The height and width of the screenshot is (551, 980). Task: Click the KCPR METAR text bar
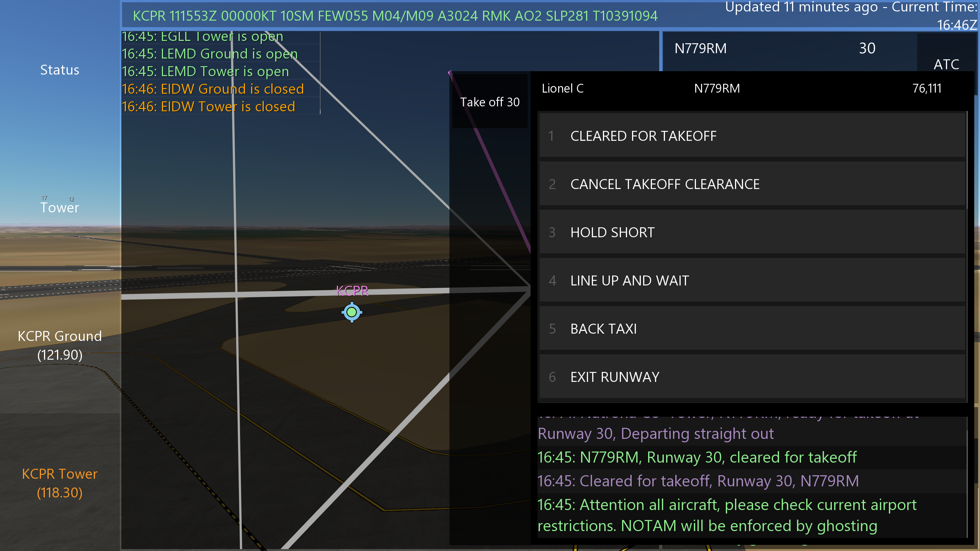coord(395,16)
